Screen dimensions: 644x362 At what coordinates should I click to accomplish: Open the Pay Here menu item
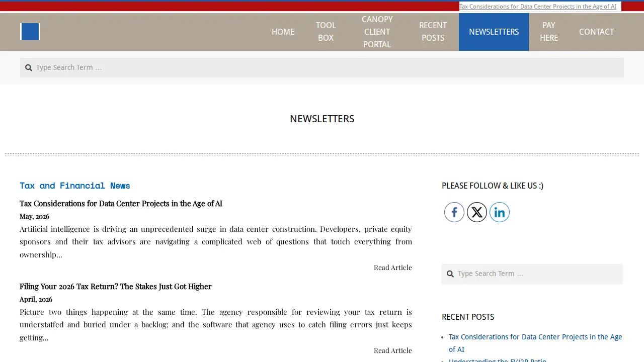[549, 32]
